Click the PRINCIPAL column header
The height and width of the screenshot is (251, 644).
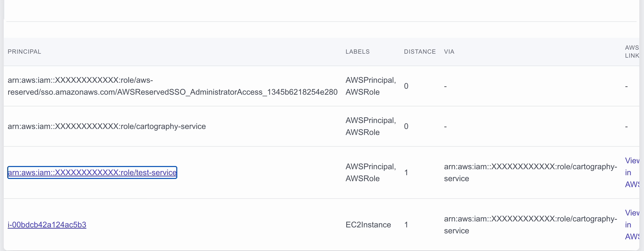(24, 51)
